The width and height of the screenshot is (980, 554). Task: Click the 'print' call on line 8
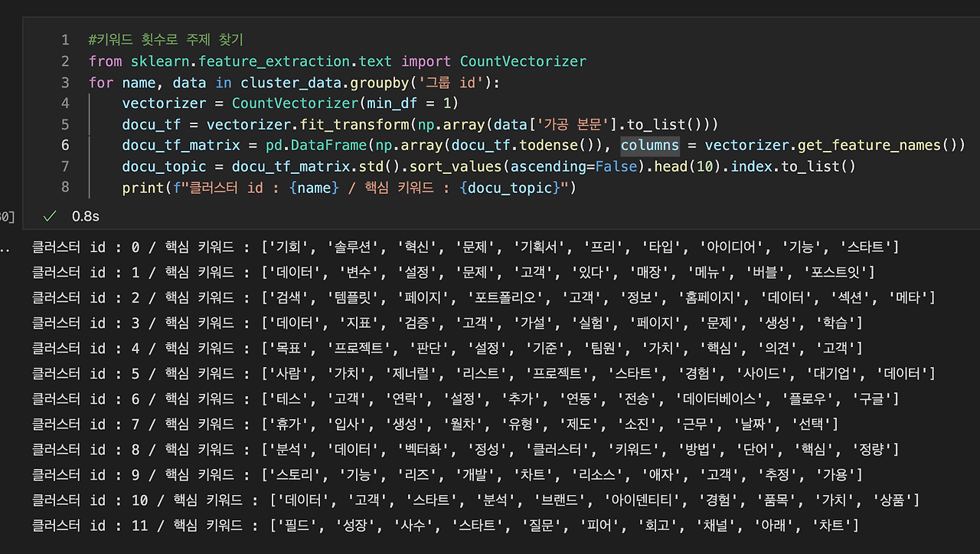click(142, 187)
